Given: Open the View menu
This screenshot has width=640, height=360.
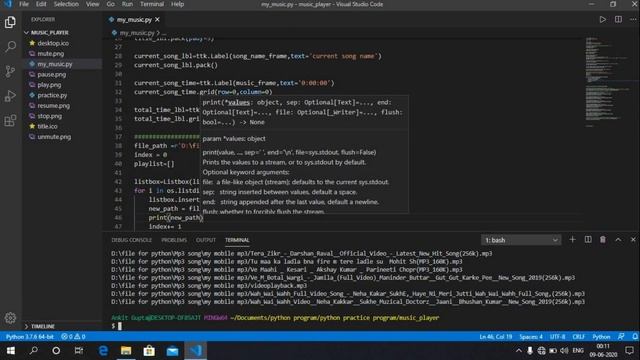Looking at the screenshot, I should point(92,4).
